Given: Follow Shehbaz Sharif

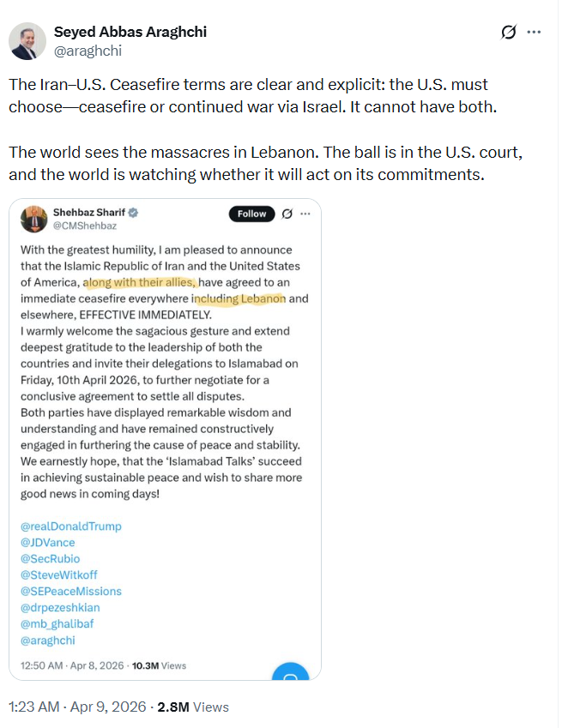Looking at the screenshot, I should tap(251, 214).
